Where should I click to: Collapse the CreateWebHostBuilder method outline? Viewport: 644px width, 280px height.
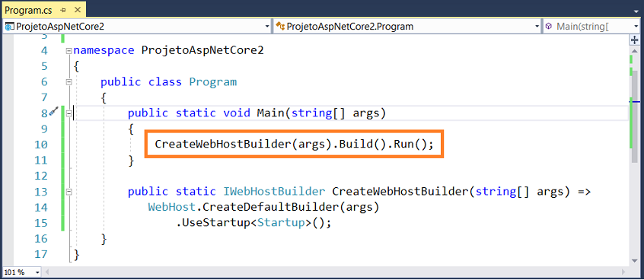[x=69, y=191]
